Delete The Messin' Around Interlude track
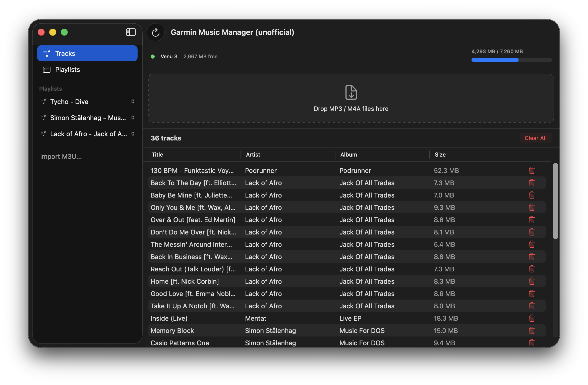 tap(532, 244)
